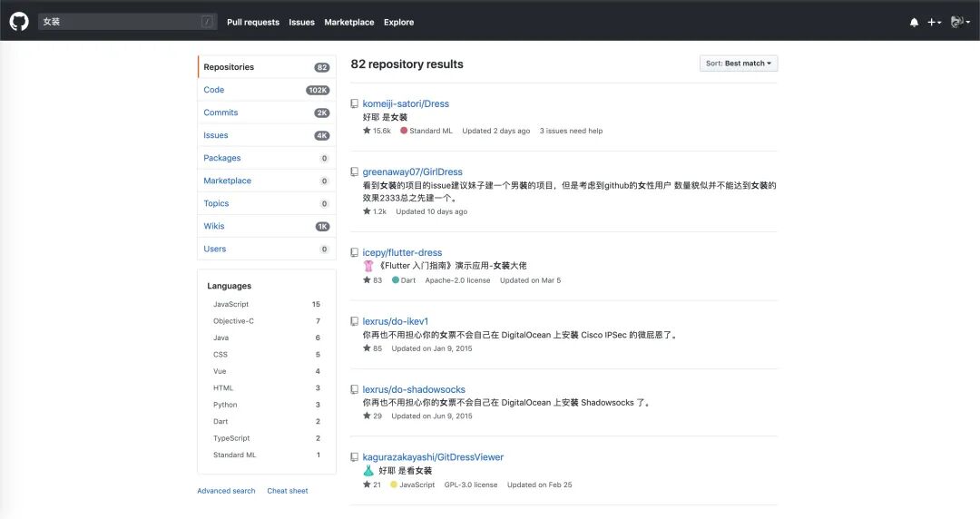Select the Users results category
980x519 pixels.
pyautogui.click(x=267, y=249)
